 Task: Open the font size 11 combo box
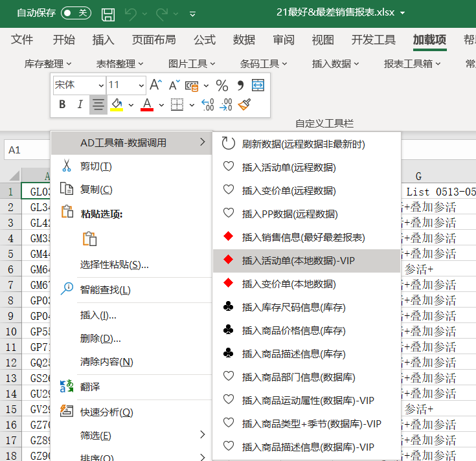pos(126,85)
